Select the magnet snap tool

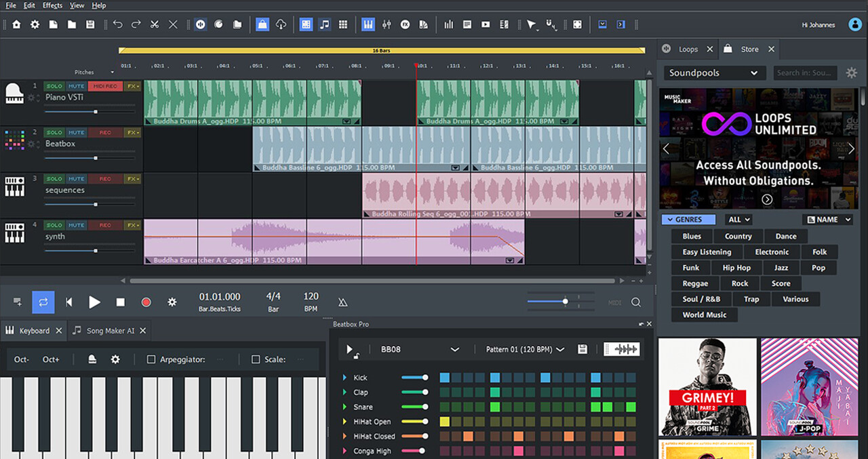[x=549, y=24]
